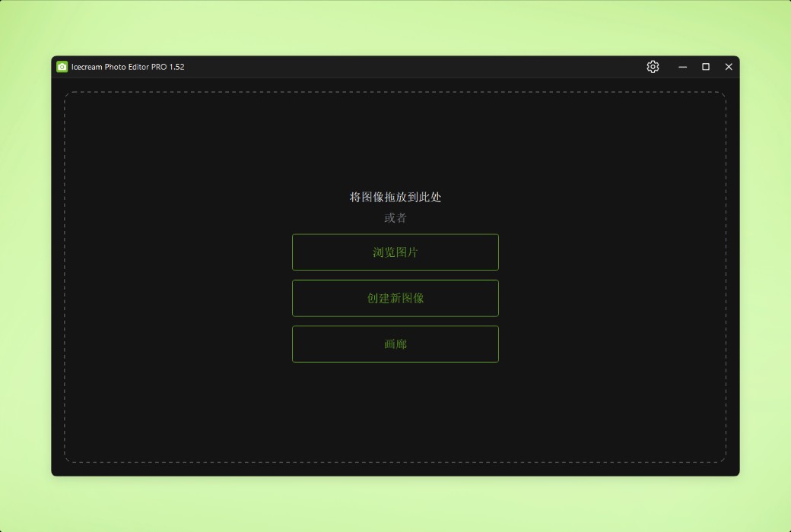Open the 画廊 gallery button
Viewport: 791px width, 532px height.
click(x=395, y=344)
